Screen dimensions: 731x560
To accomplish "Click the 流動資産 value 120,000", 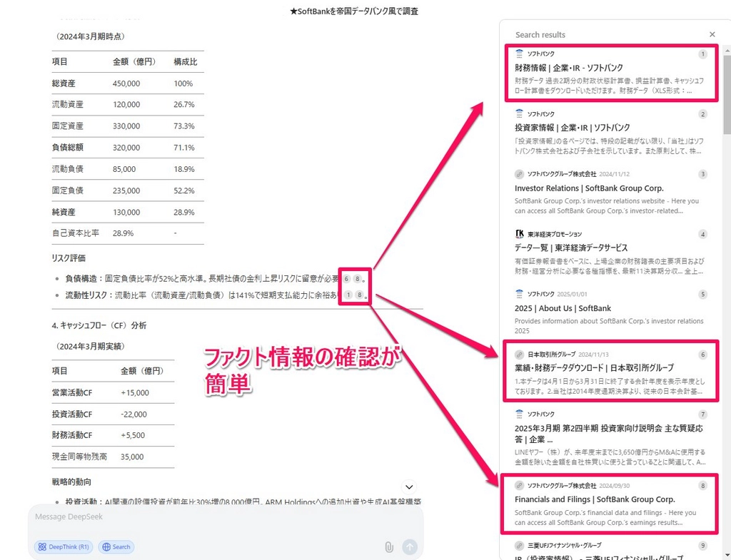I will pos(126,104).
